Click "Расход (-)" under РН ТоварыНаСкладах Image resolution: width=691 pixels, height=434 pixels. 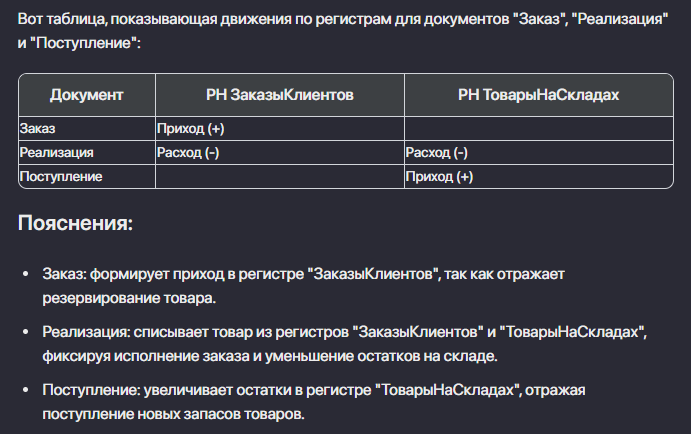(436, 153)
